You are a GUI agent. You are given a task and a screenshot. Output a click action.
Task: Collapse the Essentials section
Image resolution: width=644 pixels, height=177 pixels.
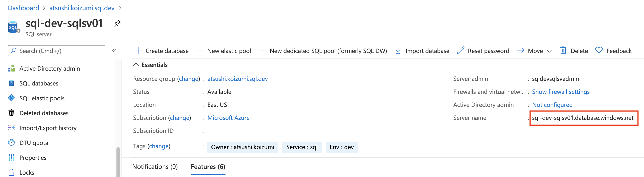coord(136,65)
